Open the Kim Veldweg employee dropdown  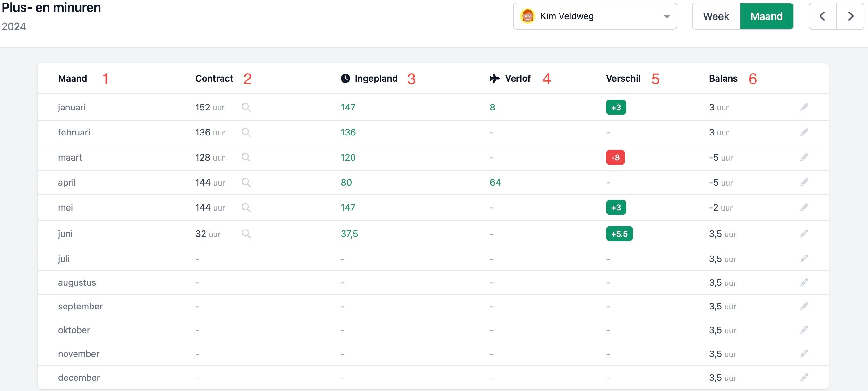[x=595, y=16]
